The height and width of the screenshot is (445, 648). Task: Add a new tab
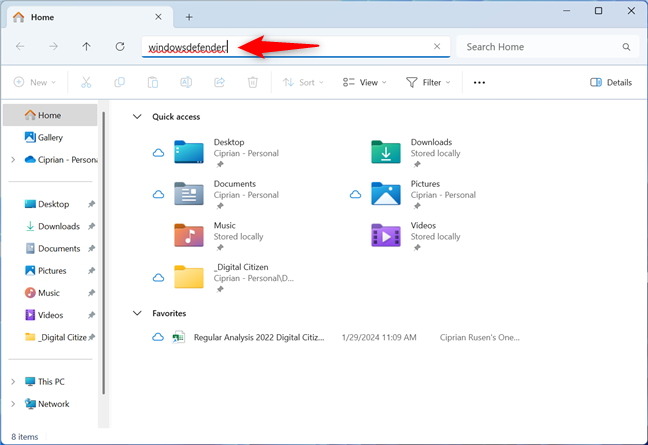189,17
